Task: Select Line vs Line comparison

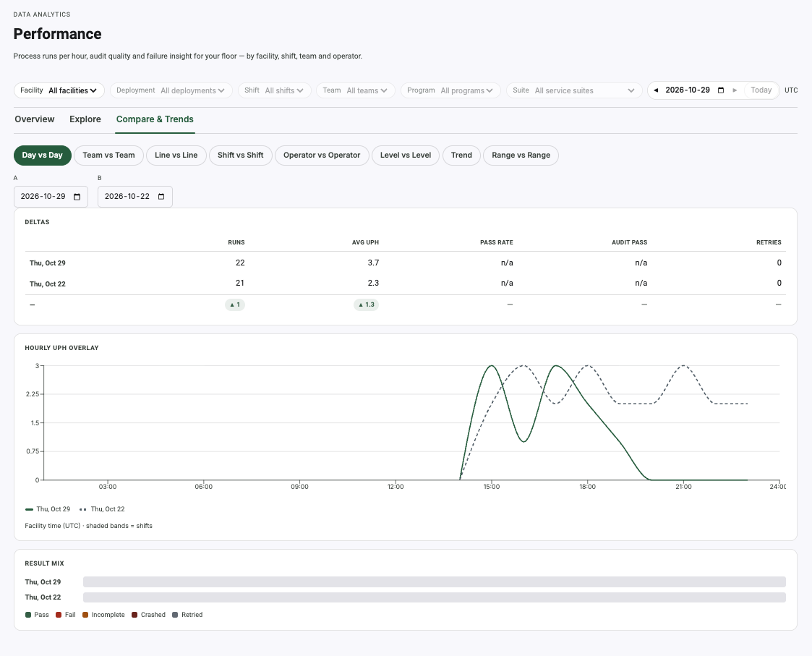Action: click(x=176, y=155)
